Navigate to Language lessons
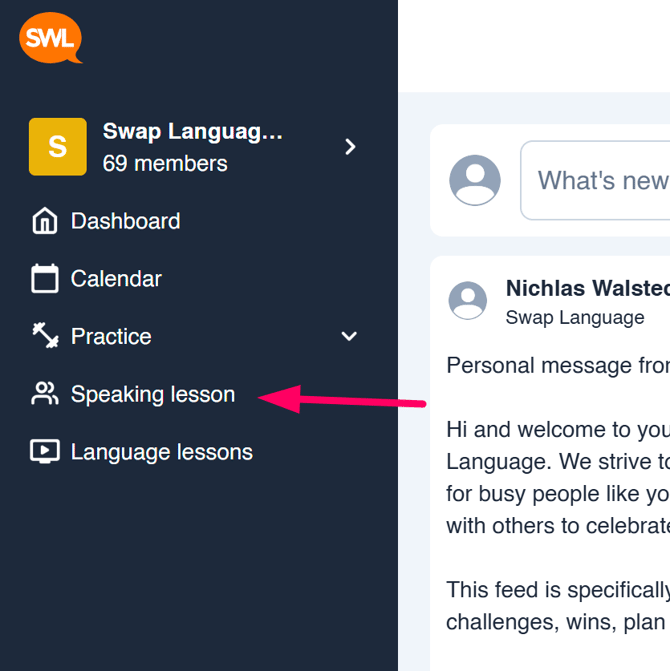 [162, 452]
